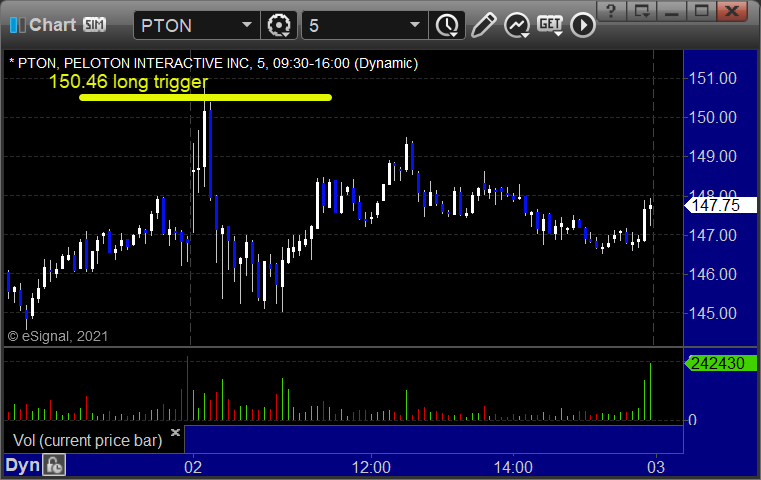
Task: Click the chart window icon beside Chart title
Action: tap(18, 25)
